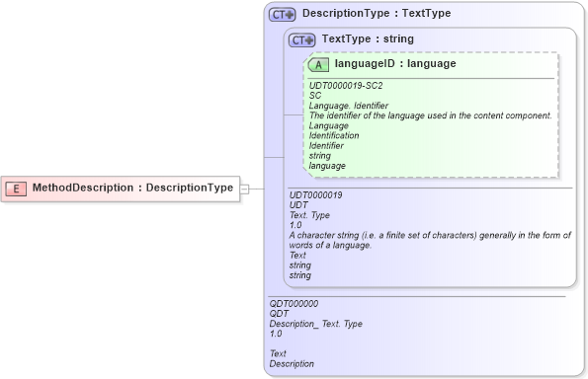The height and width of the screenshot is (379, 588).
Task: Select the languageID : language attribute label
Action: coord(395,64)
